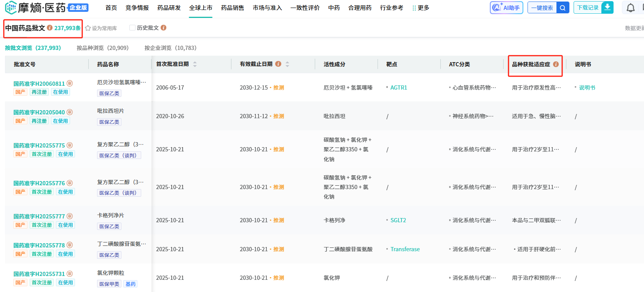Image resolution: width=644 pixels, height=292 pixels.
Task: Open approval number 国药准字H20255777
Action: click(39, 217)
